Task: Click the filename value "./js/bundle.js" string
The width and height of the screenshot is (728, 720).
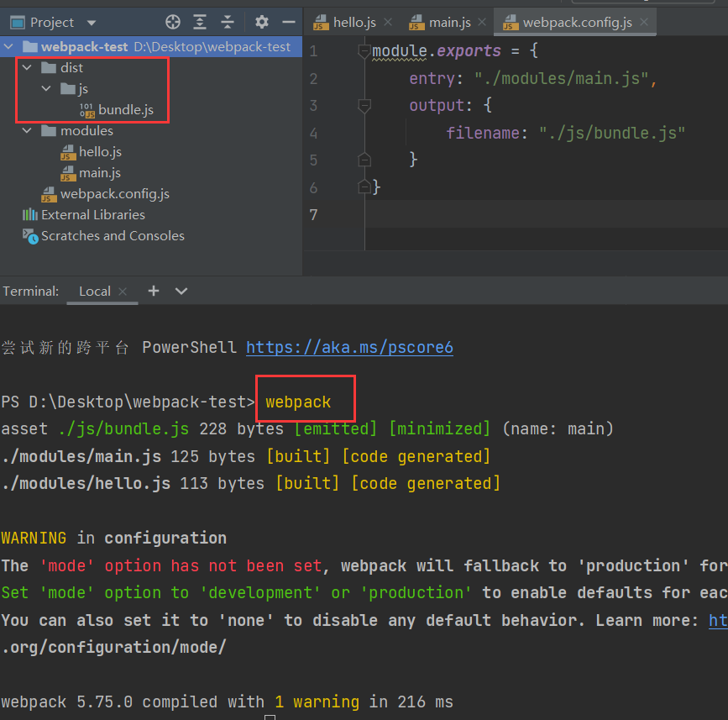Action: 611,134
